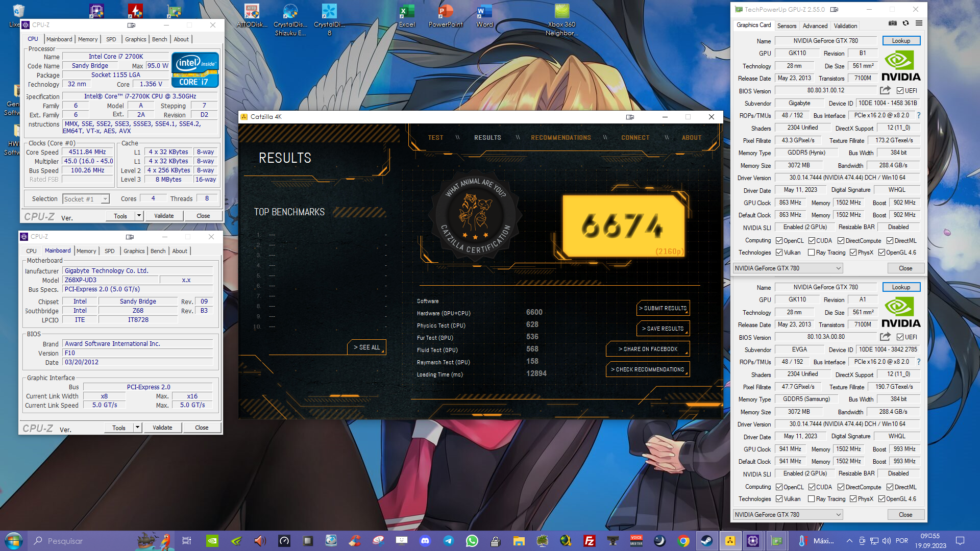Open the WhatsApp taskbar icon
This screenshot has width=980, height=551.
tap(472, 541)
